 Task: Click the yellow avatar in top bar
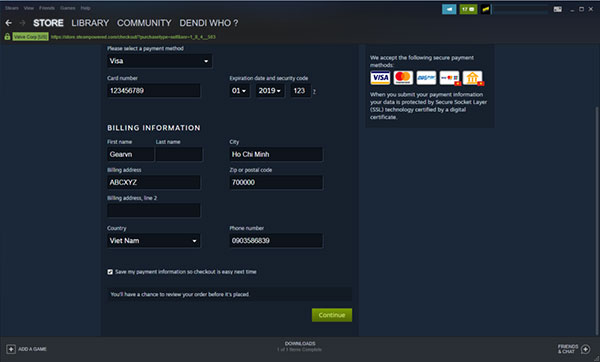click(485, 9)
